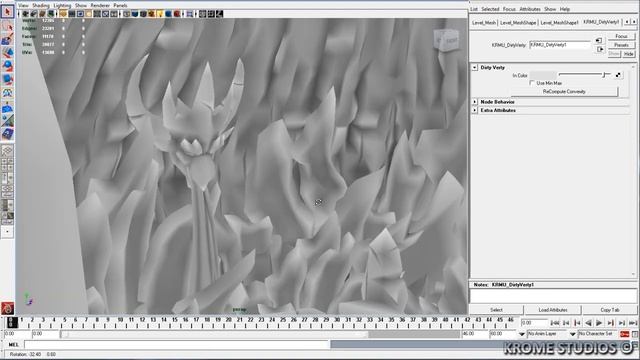Toggle the viewport Grid display icon
This screenshot has height=360, width=640.
[x=63, y=14]
